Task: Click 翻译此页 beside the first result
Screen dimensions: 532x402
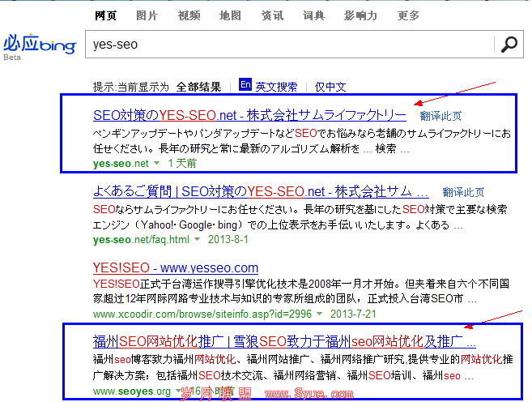Action: coord(440,116)
